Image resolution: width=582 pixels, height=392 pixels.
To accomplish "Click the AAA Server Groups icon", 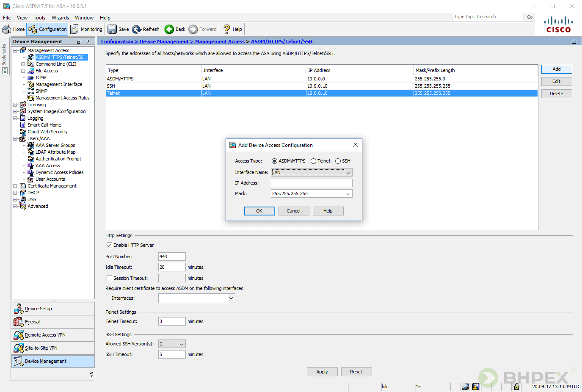I will coord(31,145).
